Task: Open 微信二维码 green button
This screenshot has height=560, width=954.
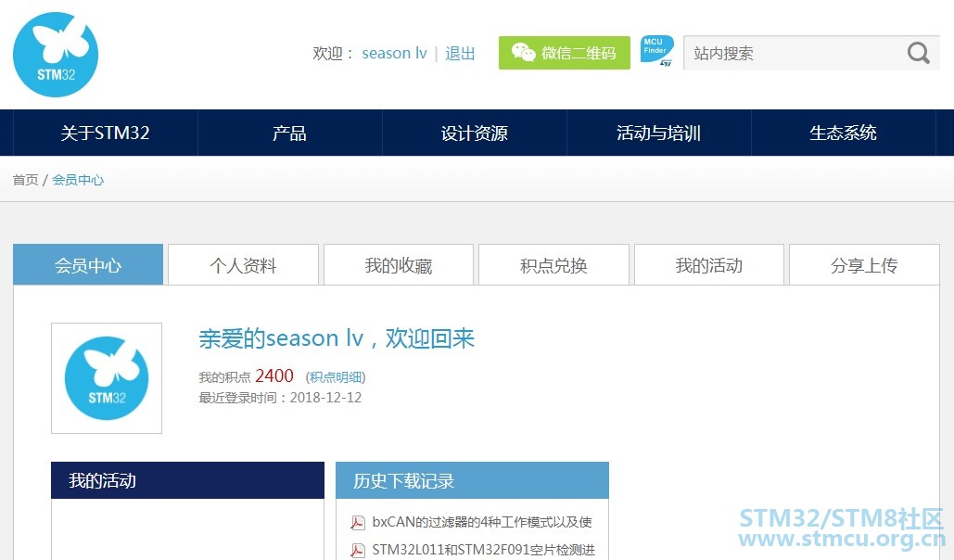Action: tap(564, 53)
